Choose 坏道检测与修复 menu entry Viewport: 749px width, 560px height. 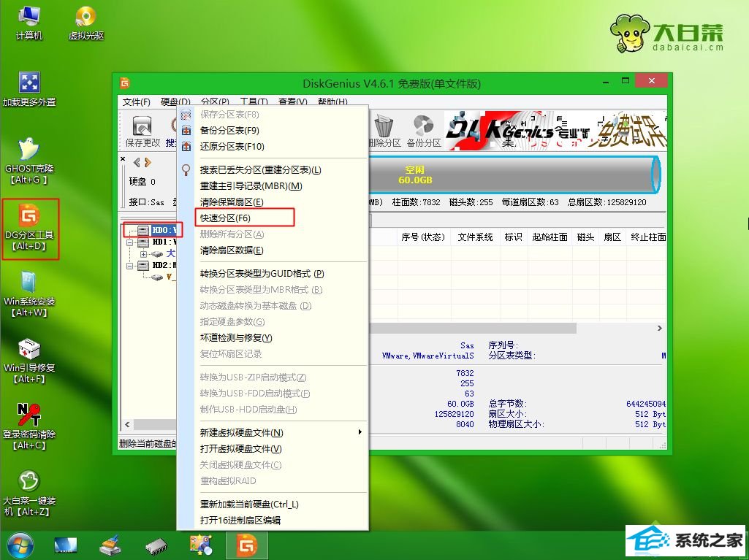point(273,337)
